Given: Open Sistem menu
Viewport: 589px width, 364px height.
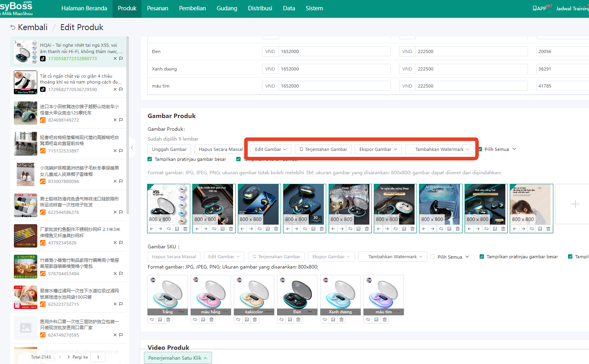Looking at the screenshot, I should point(314,8).
